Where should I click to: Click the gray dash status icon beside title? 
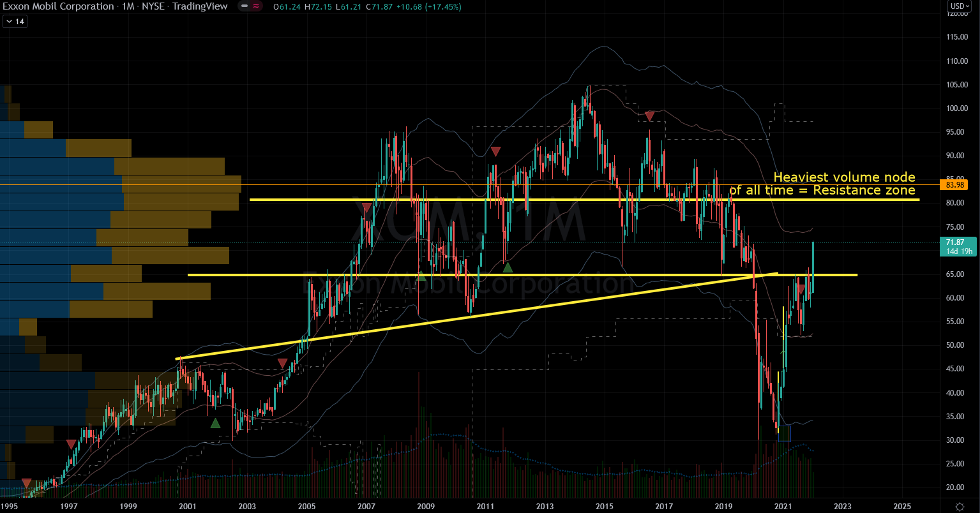[245, 6]
